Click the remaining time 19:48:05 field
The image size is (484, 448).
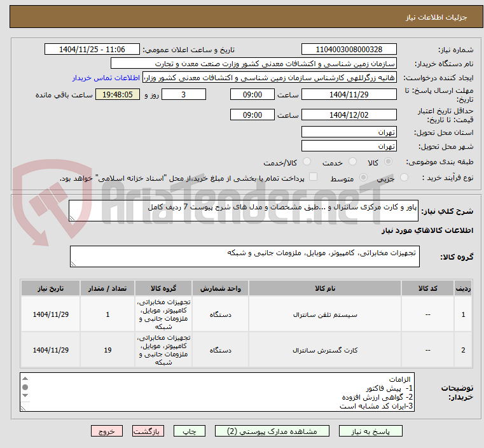pyautogui.click(x=117, y=94)
